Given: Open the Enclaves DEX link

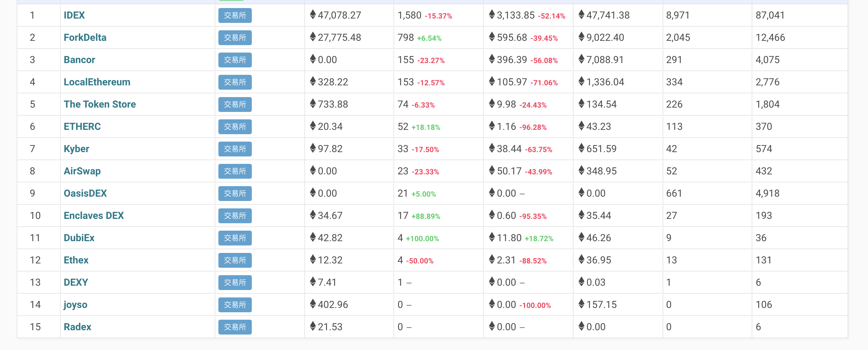Looking at the screenshot, I should coord(94,215).
